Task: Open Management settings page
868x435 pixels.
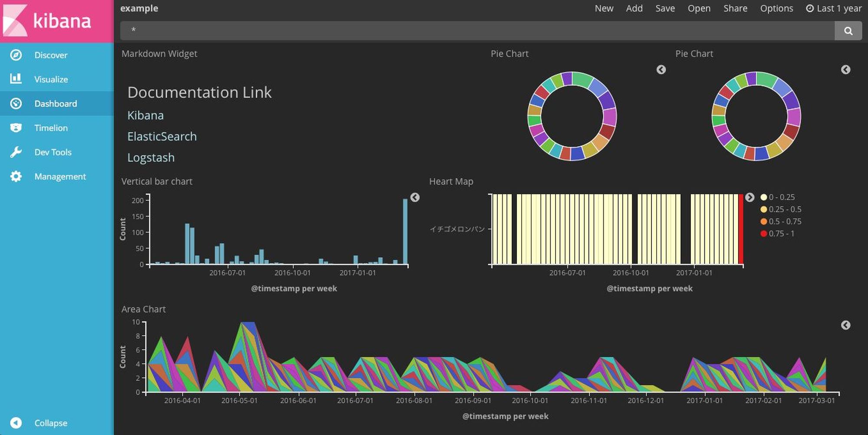Action: (57, 177)
